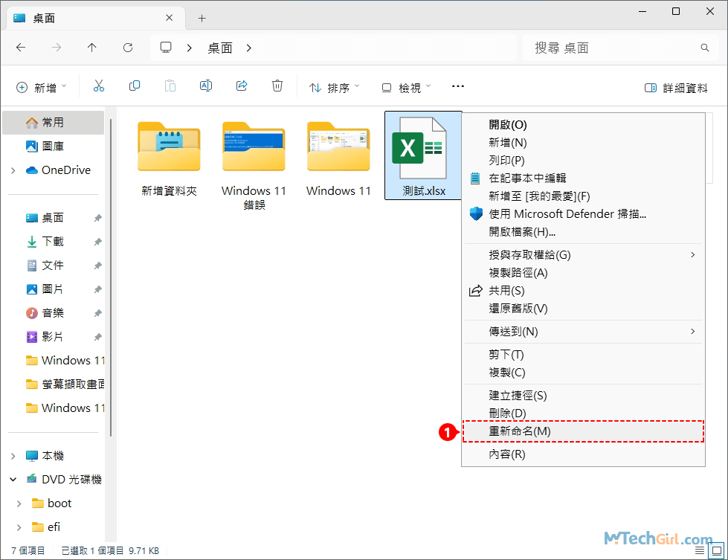Viewport: 728px width, 560px height.
Task: Click the Delete trash can icon
Action: point(277,86)
